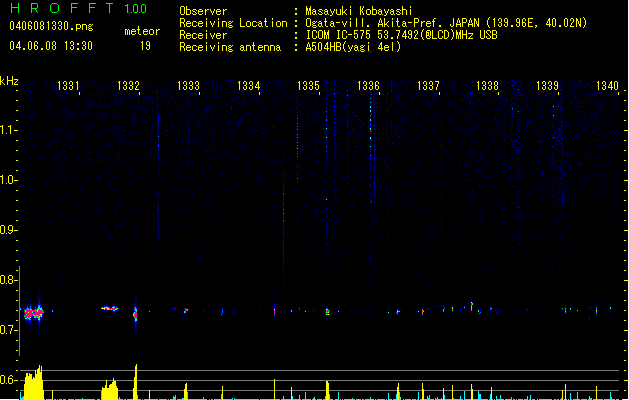Click time axis marker 1337

coord(428,86)
